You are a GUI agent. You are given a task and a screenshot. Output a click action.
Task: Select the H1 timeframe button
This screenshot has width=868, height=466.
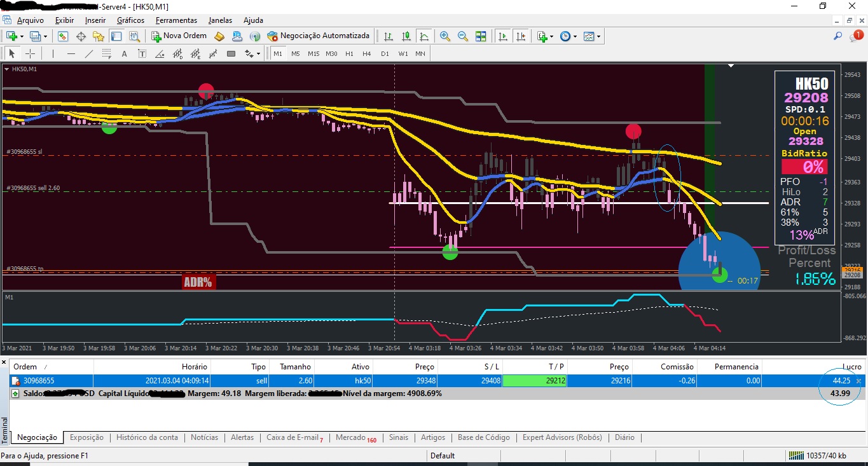pyautogui.click(x=349, y=54)
